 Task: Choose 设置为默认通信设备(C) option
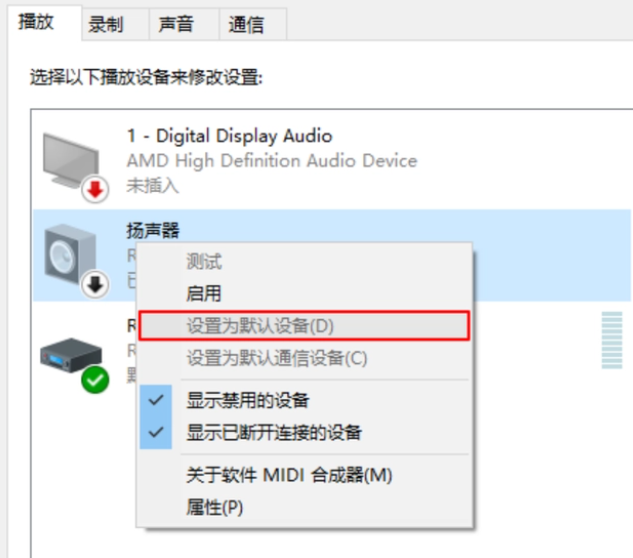[277, 358]
